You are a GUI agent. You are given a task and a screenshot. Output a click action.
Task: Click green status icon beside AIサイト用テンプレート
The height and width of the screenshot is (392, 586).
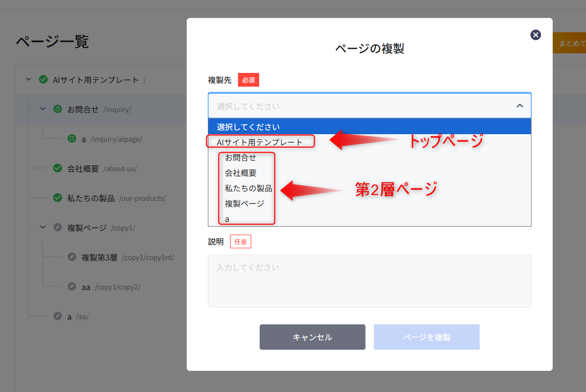(43, 80)
